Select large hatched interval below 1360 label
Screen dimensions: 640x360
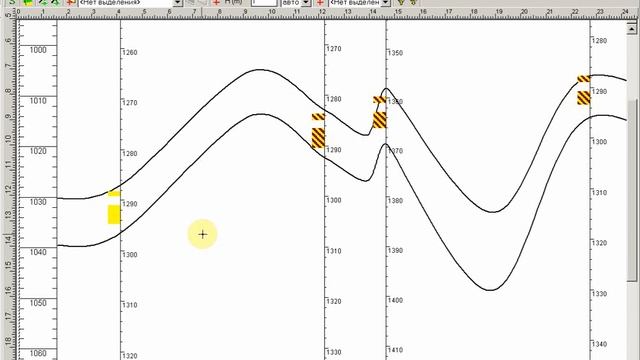[x=380, y=120]
